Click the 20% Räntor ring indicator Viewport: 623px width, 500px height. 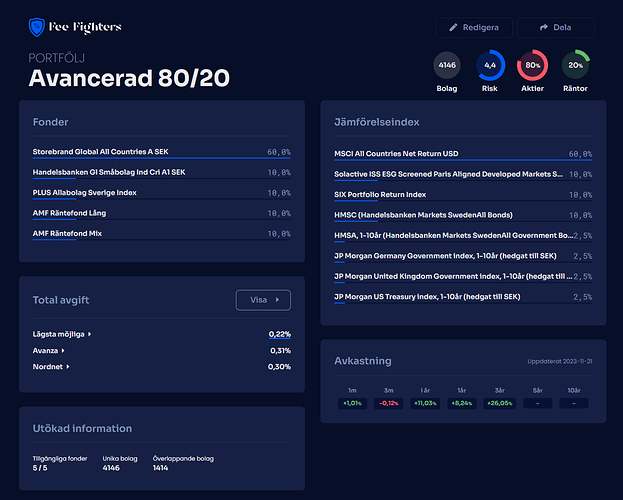tap(575, 65)
